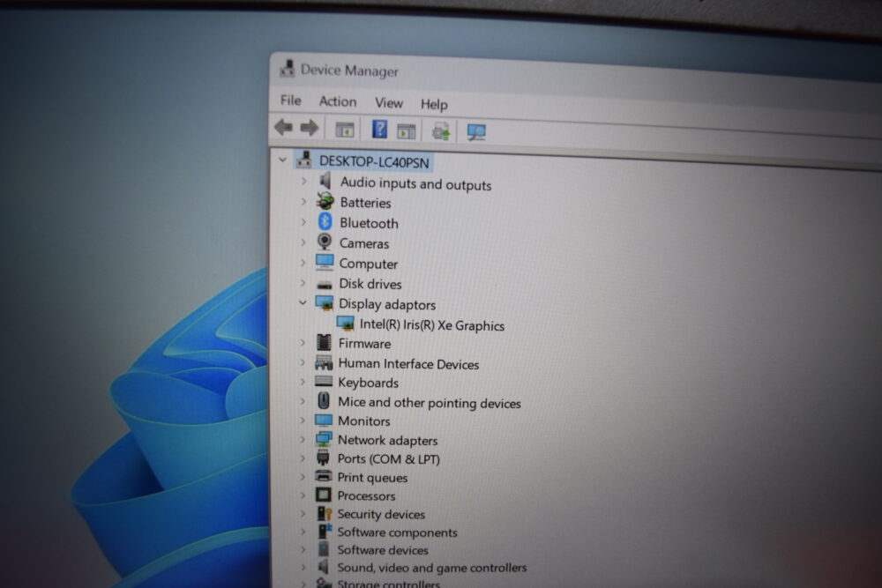
Task: Expand Audio inputs and outputs
Action: click(x=303, y=181)
